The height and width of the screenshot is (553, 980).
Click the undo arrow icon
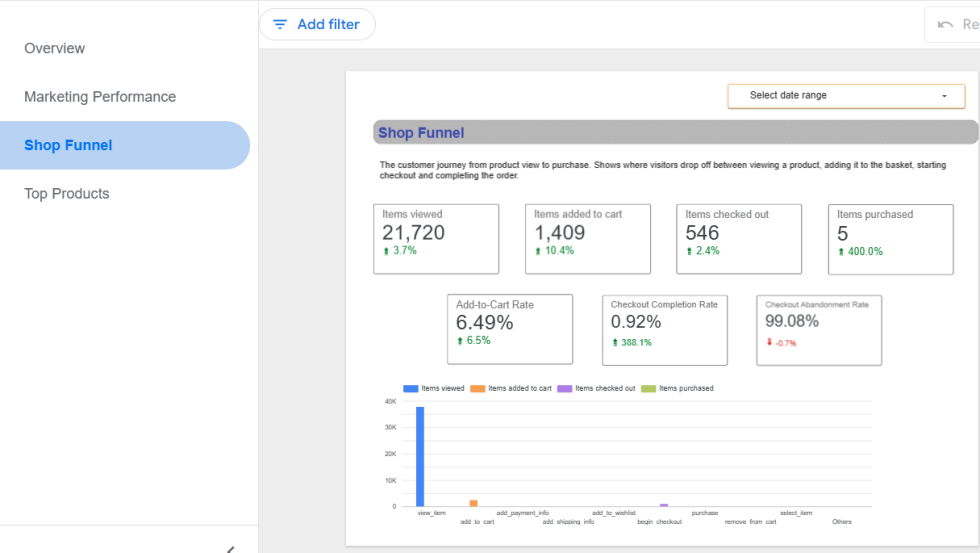pos(945,24)
